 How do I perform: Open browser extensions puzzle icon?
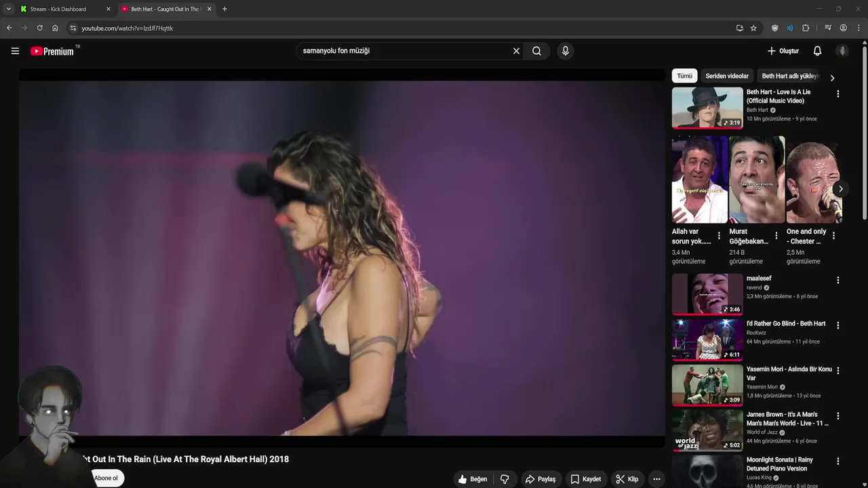tap(806, 28)
